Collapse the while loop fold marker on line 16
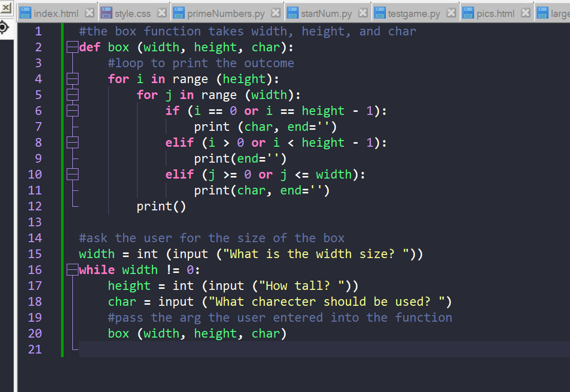 click(72, 269)
